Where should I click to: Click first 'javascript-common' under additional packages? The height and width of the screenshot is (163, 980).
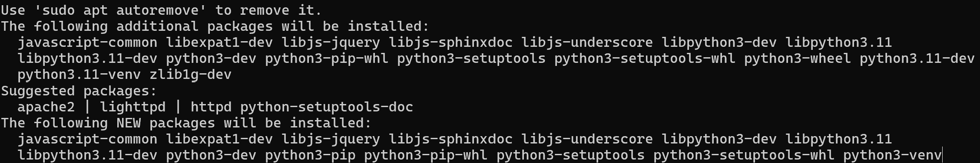pos(87,42)
